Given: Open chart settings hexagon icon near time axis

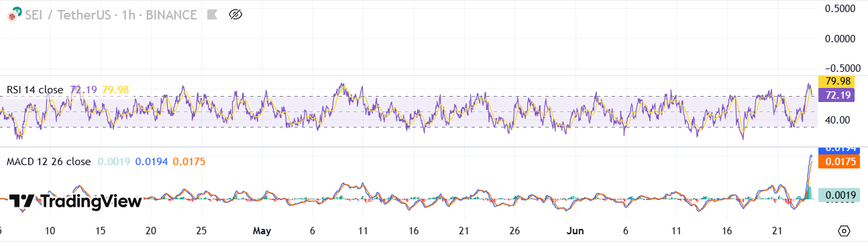Looking at the screenshot, I should (x=845, y=231).
